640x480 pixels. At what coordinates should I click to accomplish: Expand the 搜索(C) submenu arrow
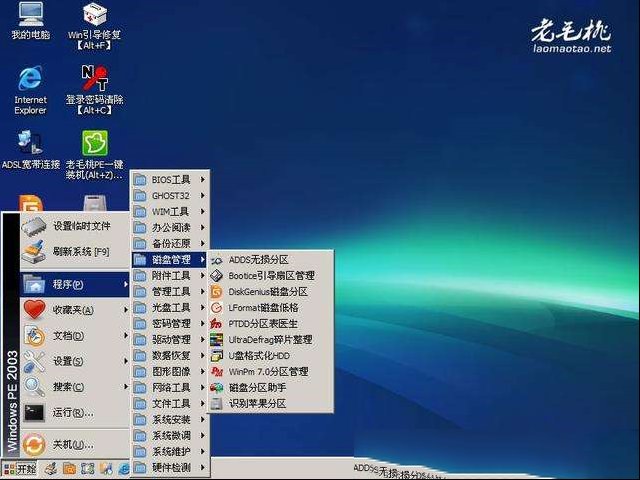pyautogui.click(x=126, y=387)
